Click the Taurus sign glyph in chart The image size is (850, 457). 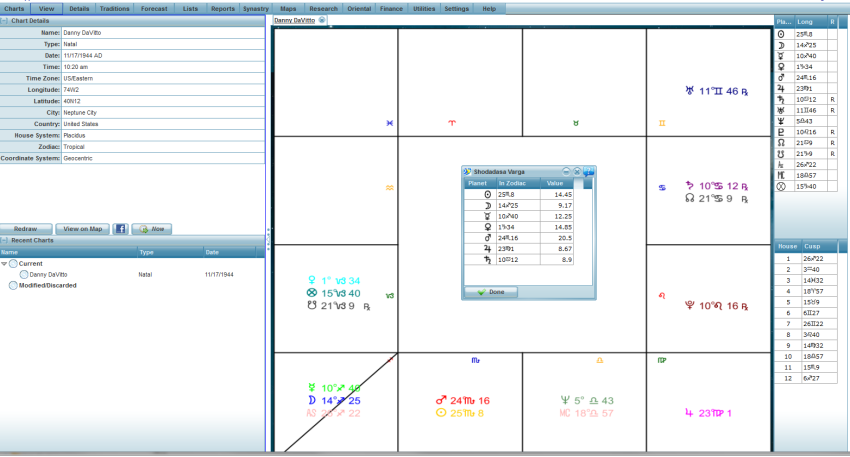[x=576, y=122]
